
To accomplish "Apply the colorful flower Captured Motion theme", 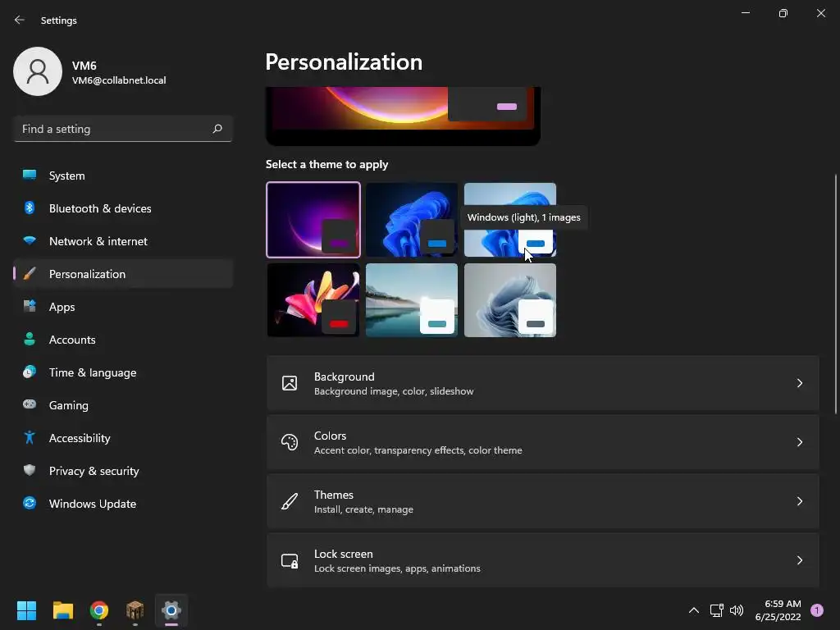I will click(313, 300).
